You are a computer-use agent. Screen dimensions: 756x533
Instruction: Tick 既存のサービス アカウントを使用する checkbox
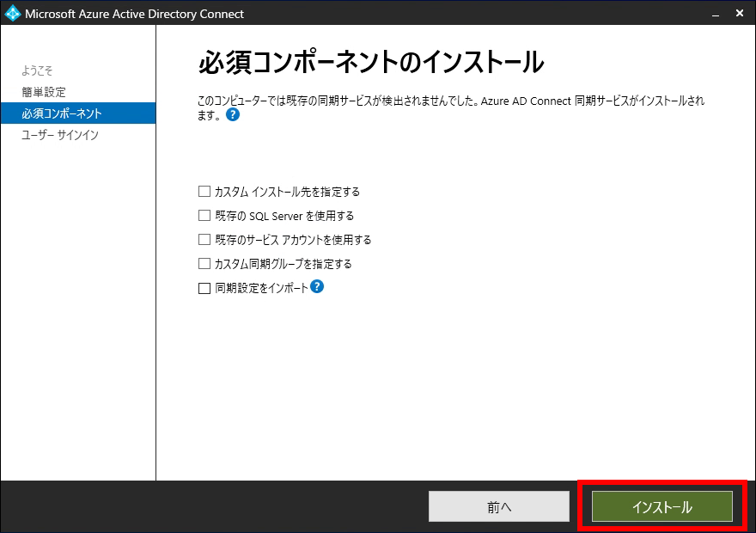click(204, 240)
